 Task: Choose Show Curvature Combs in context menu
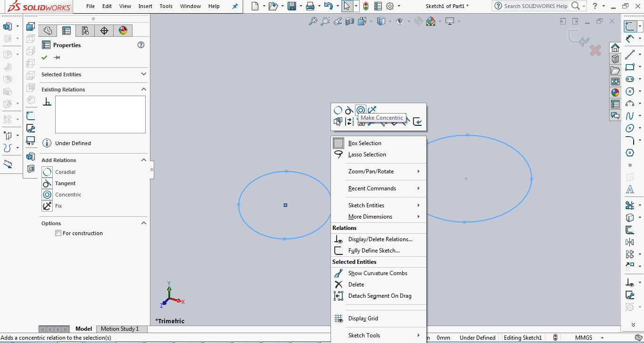(x=379, y=273)
